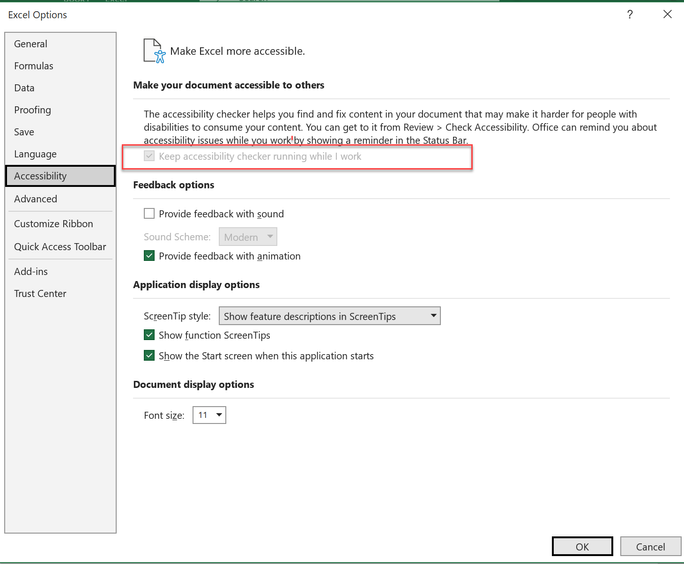Click the Feedback options heading

pos(174,185)
